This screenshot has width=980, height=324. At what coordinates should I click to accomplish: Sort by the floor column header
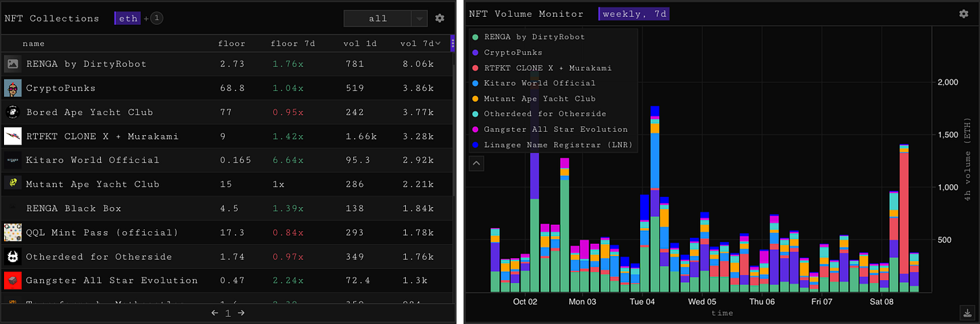coord(232,44)
